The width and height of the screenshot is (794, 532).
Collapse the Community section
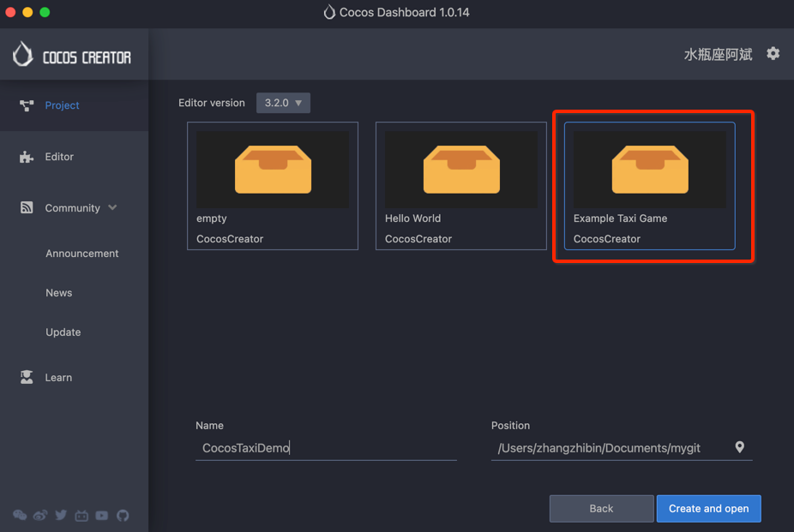(x=111, y=207)
